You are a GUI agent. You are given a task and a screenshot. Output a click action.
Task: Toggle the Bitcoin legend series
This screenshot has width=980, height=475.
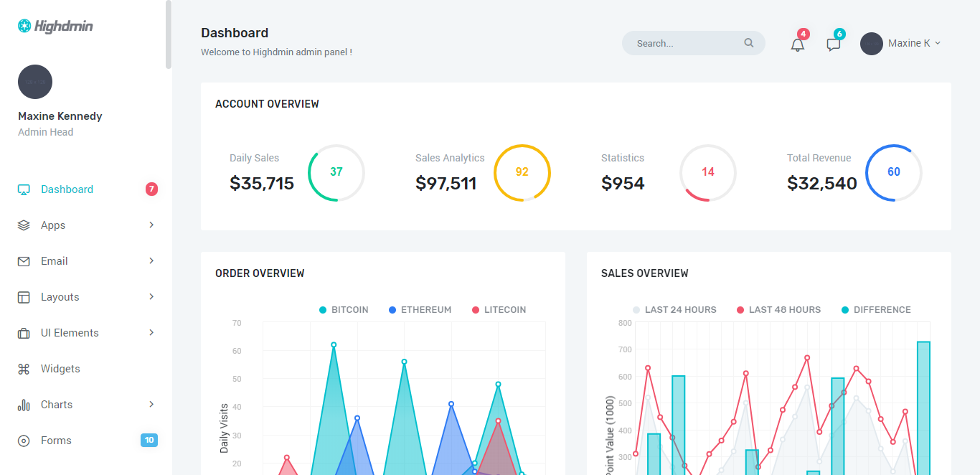point(344,310)
